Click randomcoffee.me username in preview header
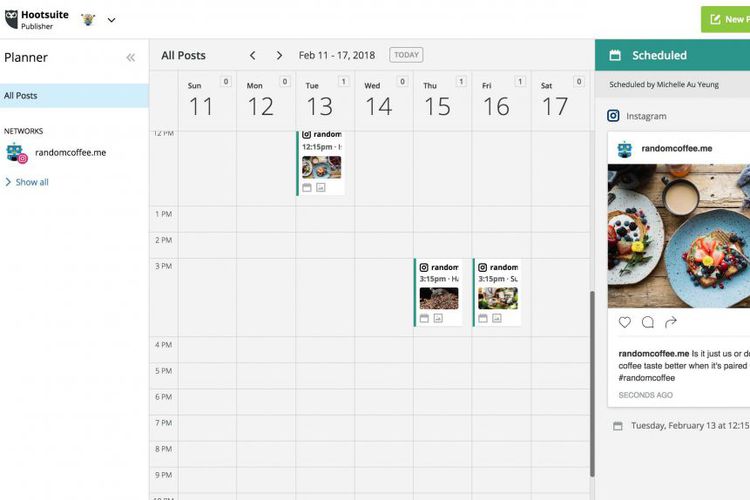Image resolution: width=750 pixels, height=500 pixels. click(x=677, y=149)
